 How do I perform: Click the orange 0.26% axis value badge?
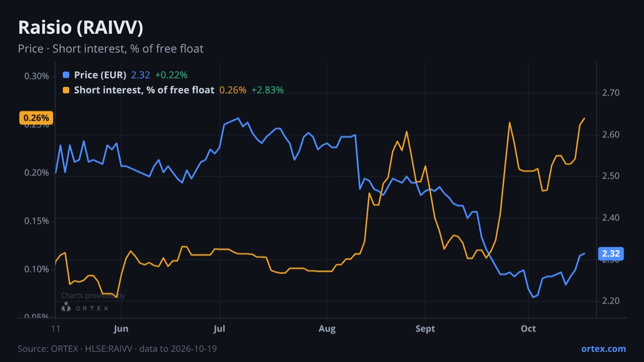[37, 118]
